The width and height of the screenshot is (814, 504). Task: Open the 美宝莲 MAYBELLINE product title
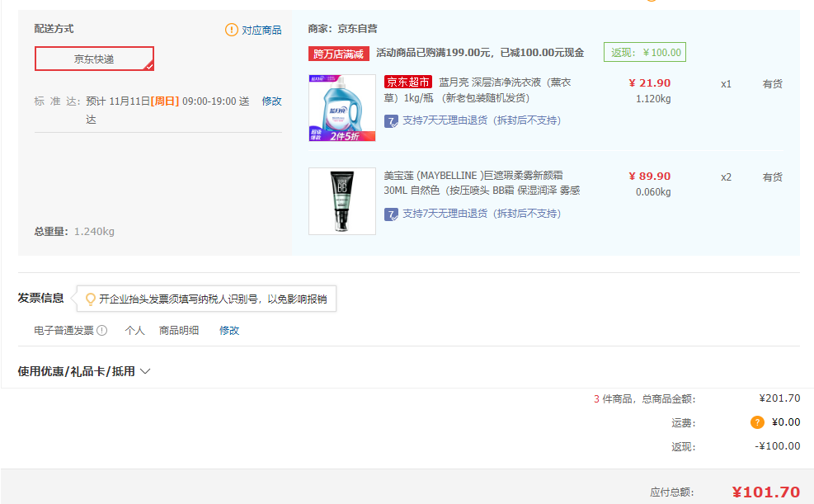(x=482, y=183)
